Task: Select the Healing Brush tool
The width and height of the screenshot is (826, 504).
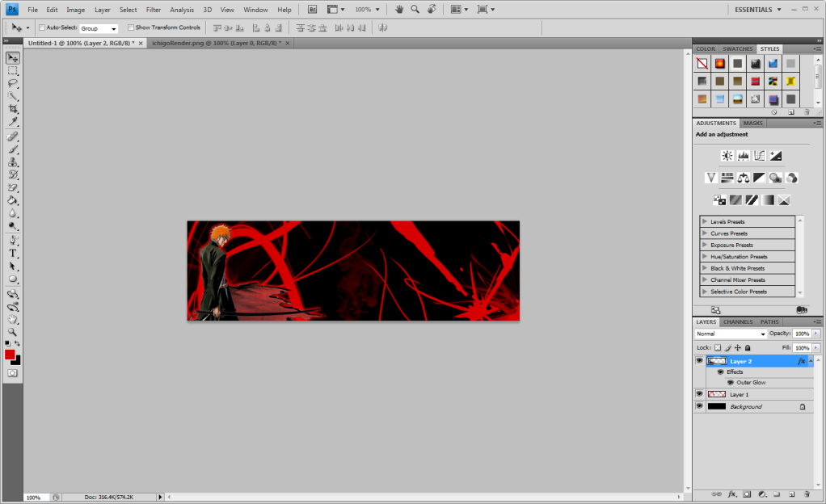Action: tap(13, 137)
